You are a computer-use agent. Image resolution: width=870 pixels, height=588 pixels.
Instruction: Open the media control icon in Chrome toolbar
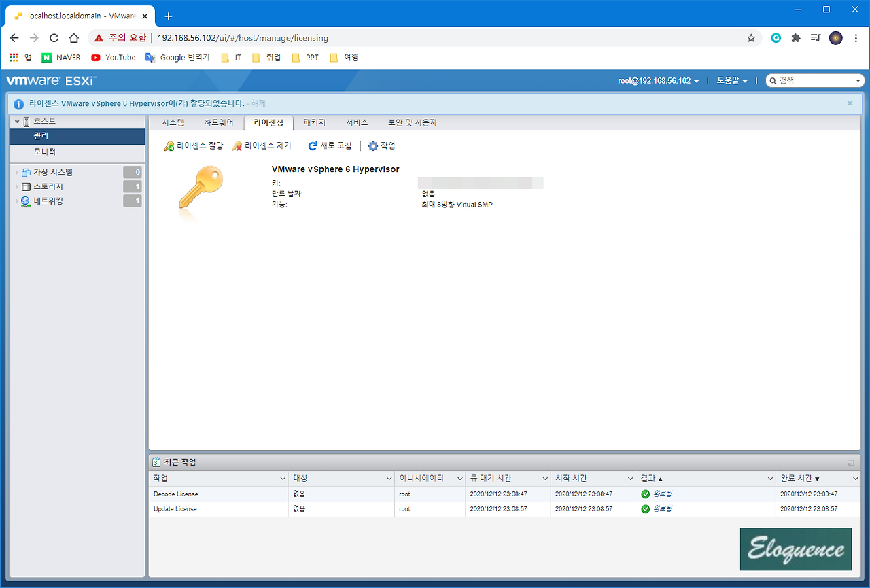(816, 38)
